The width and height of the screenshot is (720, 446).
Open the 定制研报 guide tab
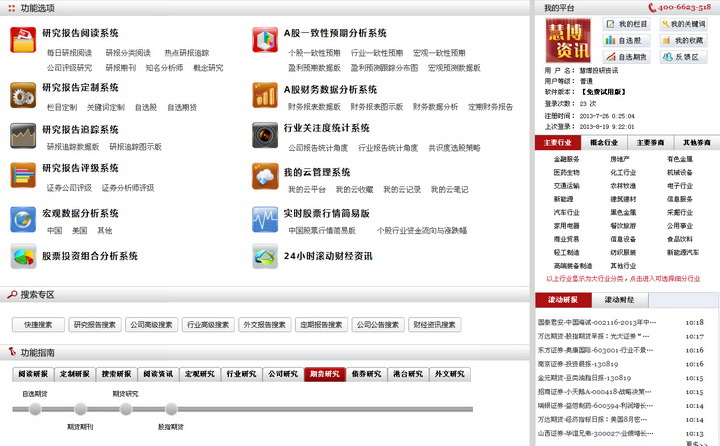(x=75, y=374)
